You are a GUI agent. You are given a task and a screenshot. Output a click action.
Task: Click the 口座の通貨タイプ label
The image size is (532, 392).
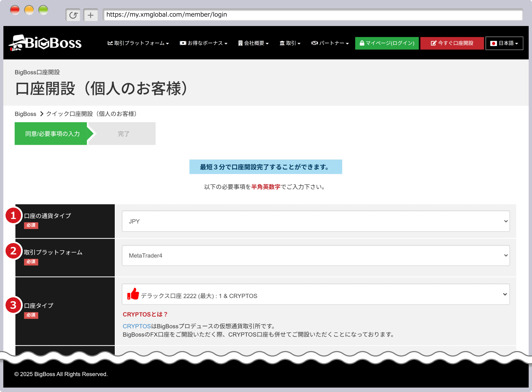47,216
